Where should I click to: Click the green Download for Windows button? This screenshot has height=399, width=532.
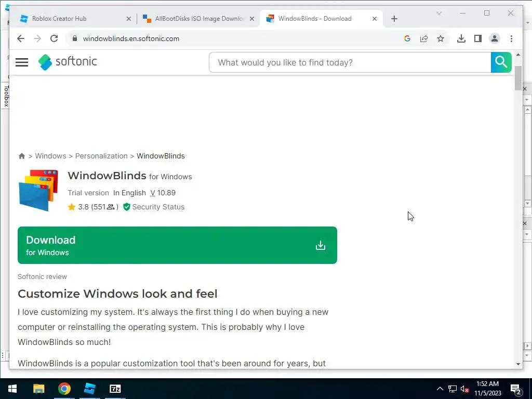point(177,245)
